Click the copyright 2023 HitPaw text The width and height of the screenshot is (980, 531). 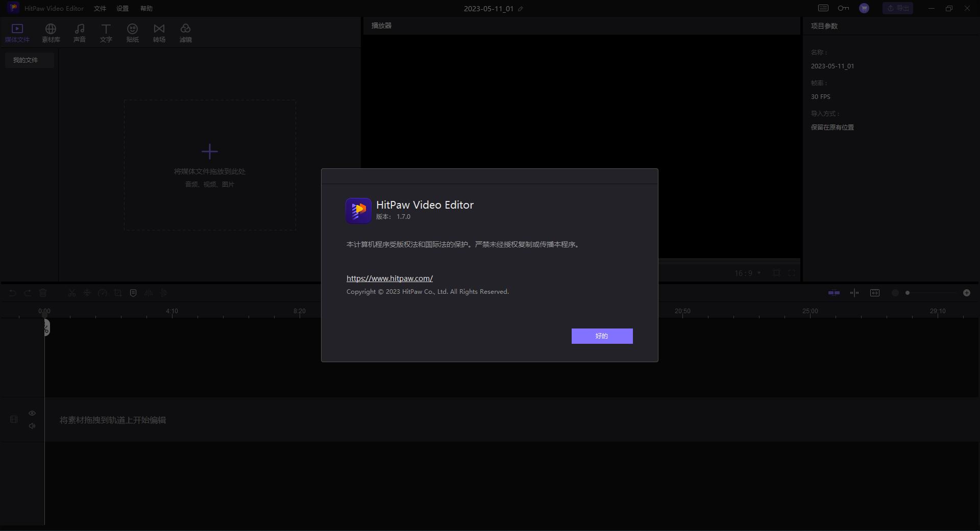pos(428,292)
